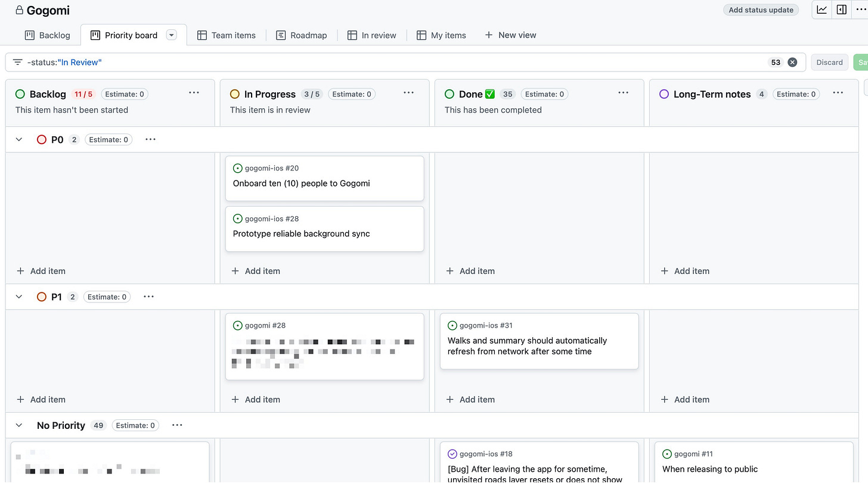Screen dimensions: 868x483
Task: Click the Done status circle icon
Action: click(449, 94)
